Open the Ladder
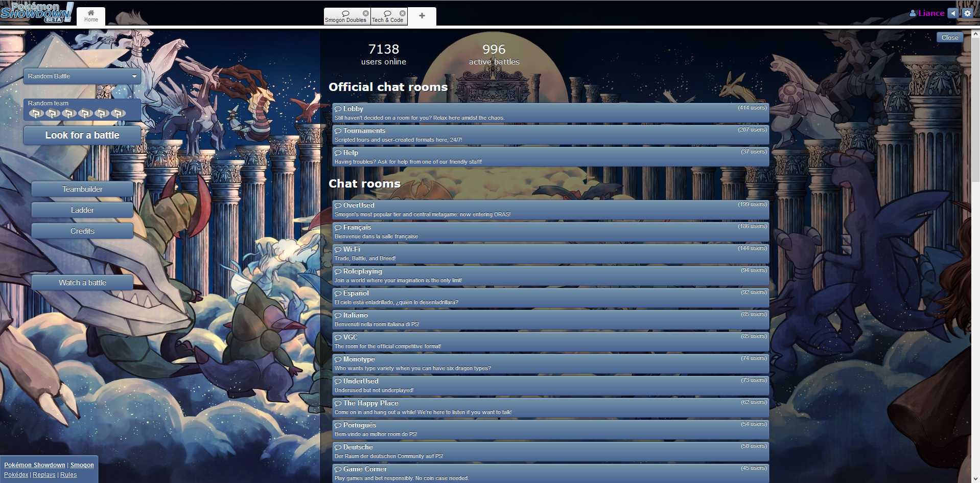The image size is (980, 483). coord(82,210)
